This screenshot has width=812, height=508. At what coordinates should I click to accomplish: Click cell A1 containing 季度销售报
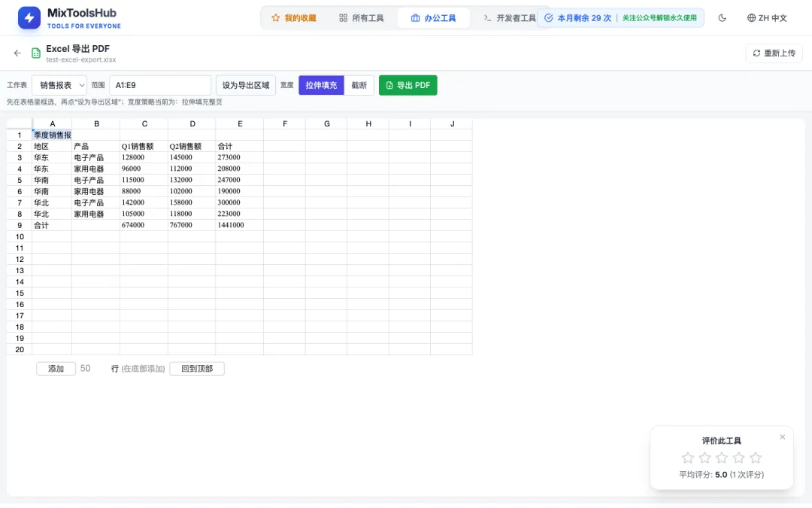pos(53,135)
